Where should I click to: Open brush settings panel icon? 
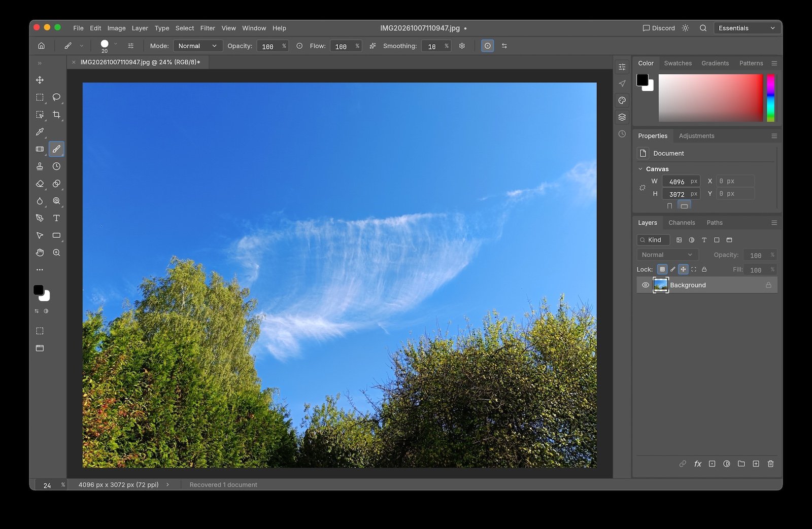click(130, 46)
